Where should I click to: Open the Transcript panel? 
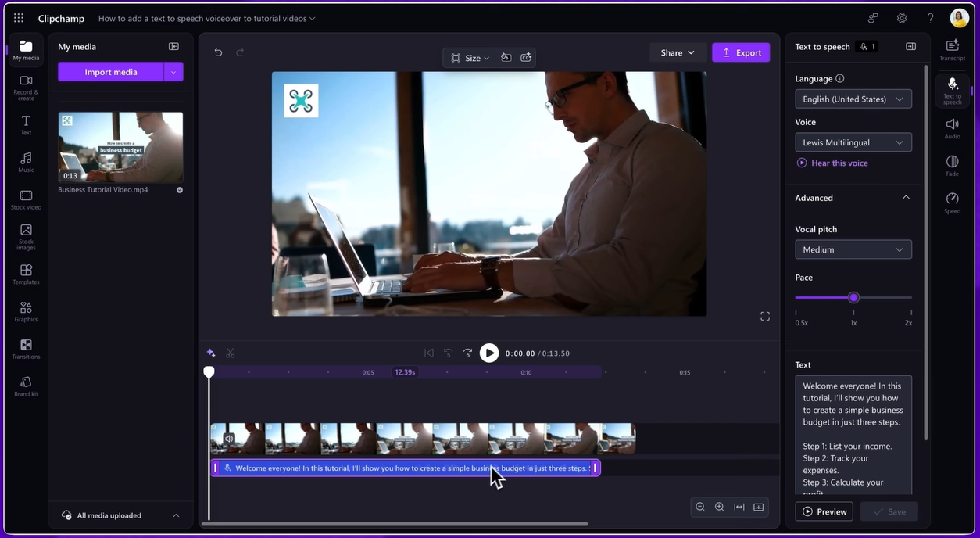point(952,50)
